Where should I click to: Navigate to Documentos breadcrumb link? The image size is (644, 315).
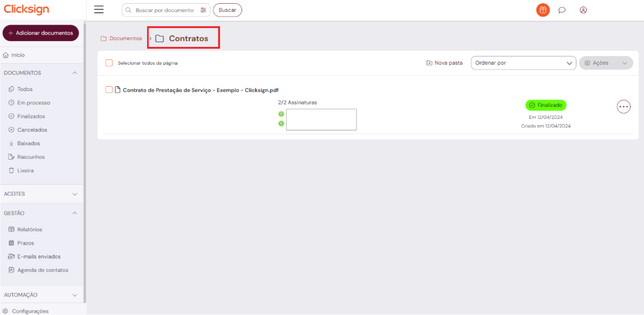125,38
